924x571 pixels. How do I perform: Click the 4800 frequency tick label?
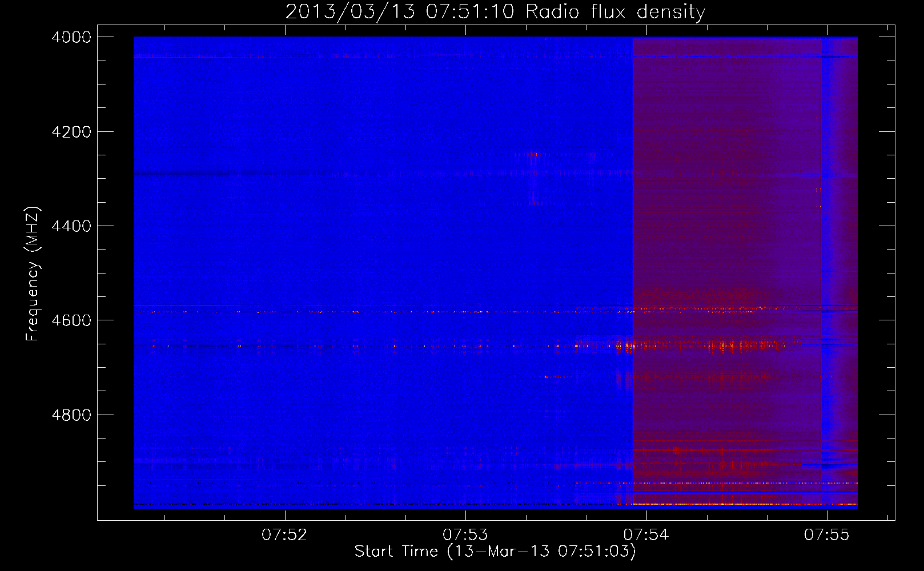71,415
